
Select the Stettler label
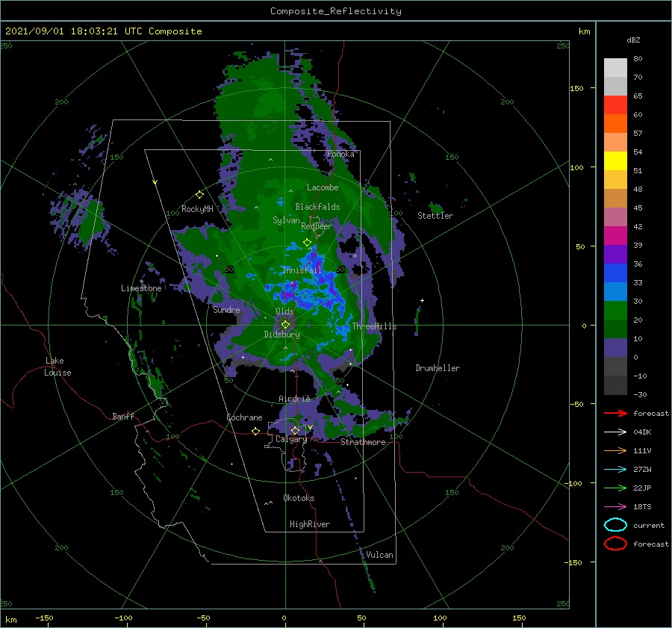[x=435, y=216]
